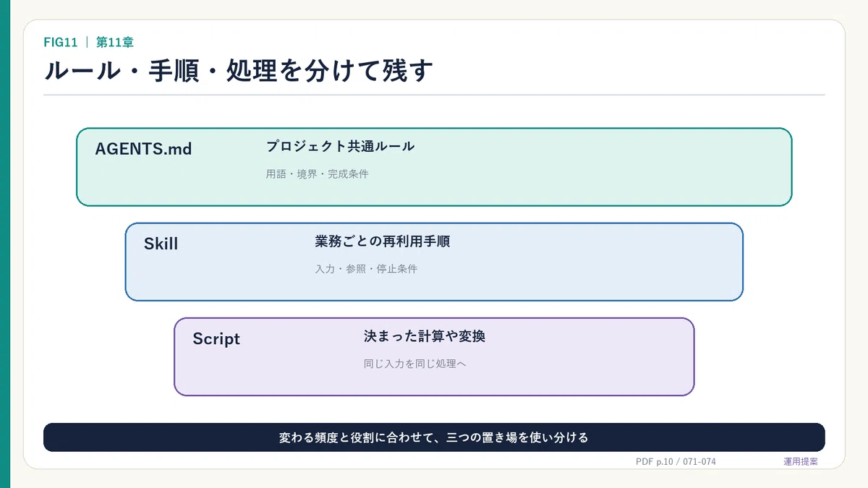This screenshot has width=868, height=488.
Task: Click the FIG11 label
Action: click(x=61, y=43)
